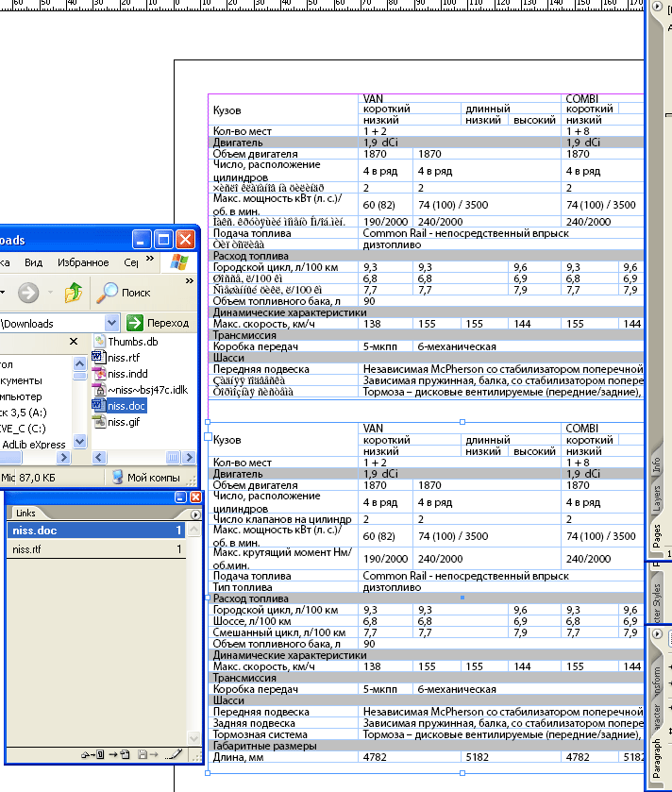The image size is (672, 792).
Task: Select the 3,5 (A:) disk in tree
Action: (24, 413)
